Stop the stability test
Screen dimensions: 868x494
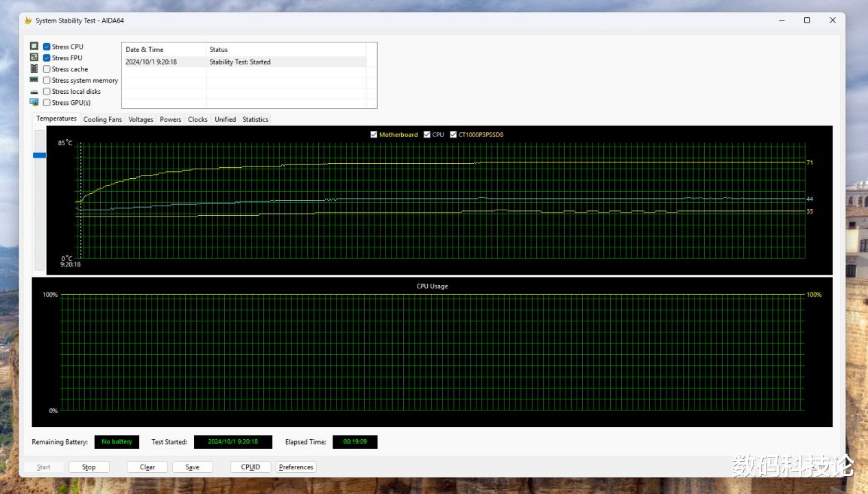tap(89, 467)
